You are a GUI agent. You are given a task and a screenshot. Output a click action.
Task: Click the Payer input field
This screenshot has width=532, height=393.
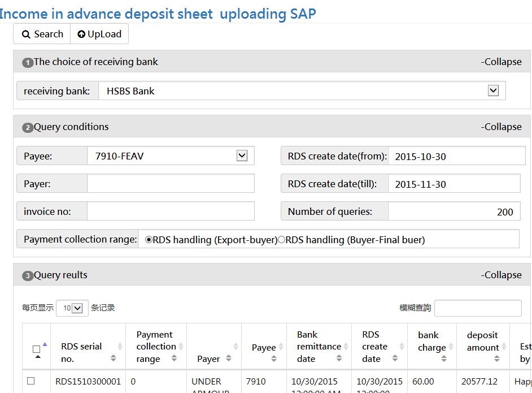pos(171,184)
